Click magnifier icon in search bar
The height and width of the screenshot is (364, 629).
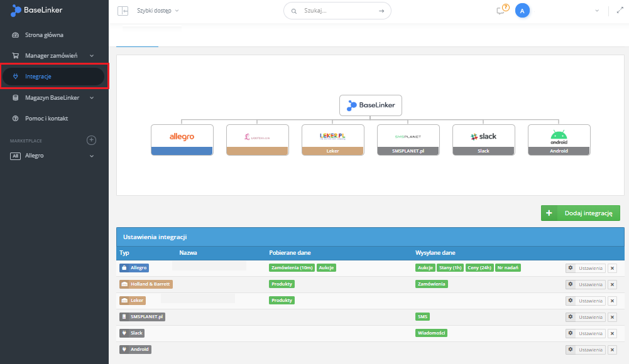(x=293, y=11)
